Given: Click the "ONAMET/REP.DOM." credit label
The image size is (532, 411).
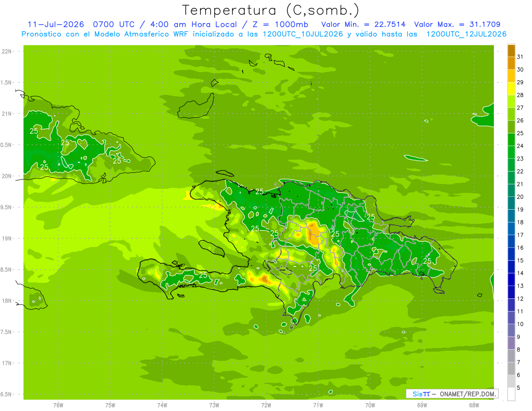Looking at the screenshot, I should pos(468,394).
